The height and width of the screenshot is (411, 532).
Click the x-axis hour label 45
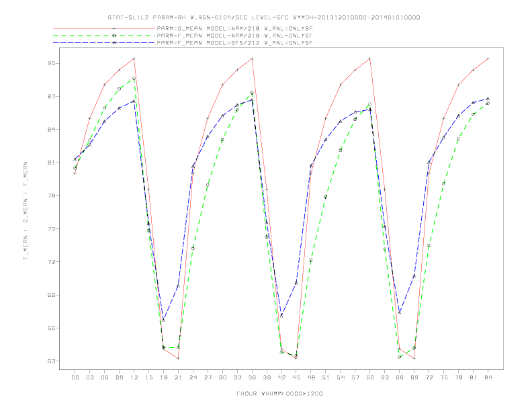pyautogui.click(x=296, y=377)
